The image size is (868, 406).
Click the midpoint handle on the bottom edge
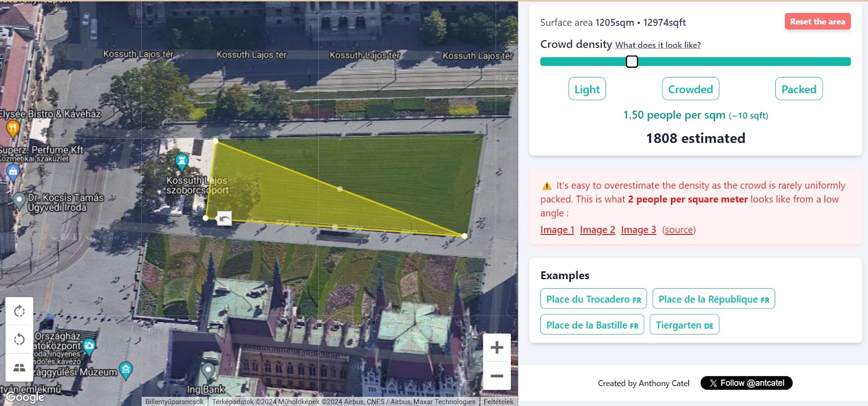point(335,227)
